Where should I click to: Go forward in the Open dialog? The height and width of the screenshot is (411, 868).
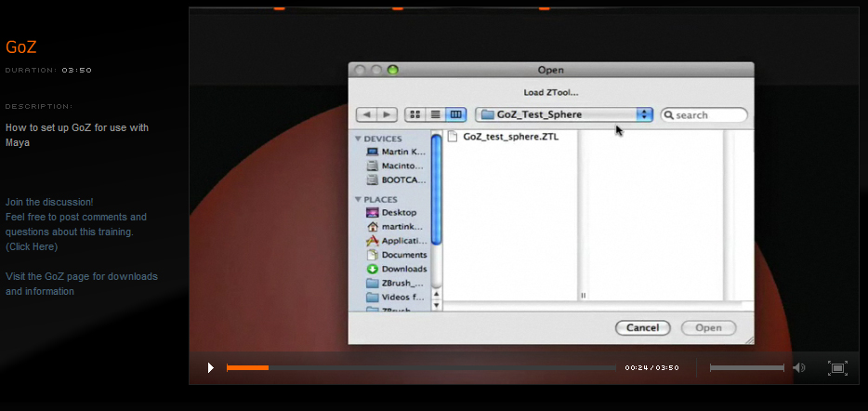[387, 114]
